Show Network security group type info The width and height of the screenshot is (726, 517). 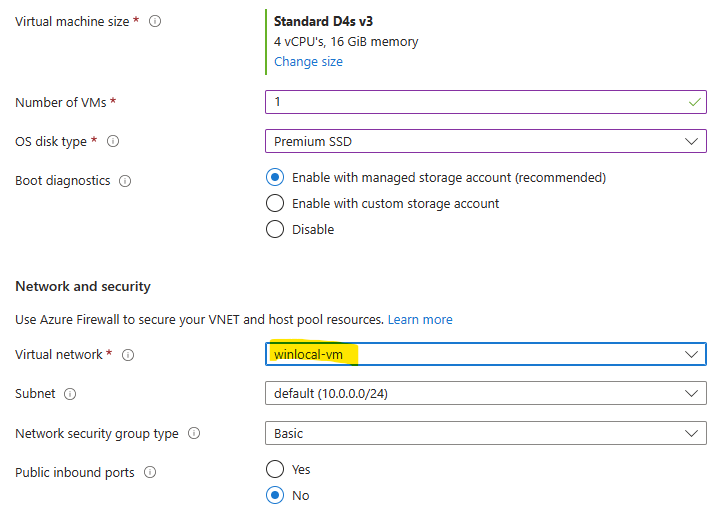point(194,433)
